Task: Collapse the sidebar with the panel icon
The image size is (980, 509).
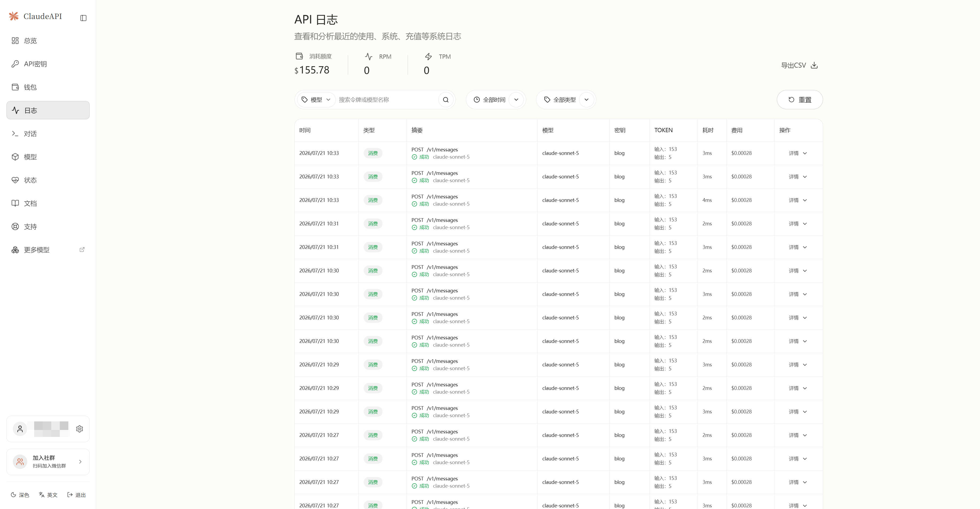Action: tap(83, 18)
